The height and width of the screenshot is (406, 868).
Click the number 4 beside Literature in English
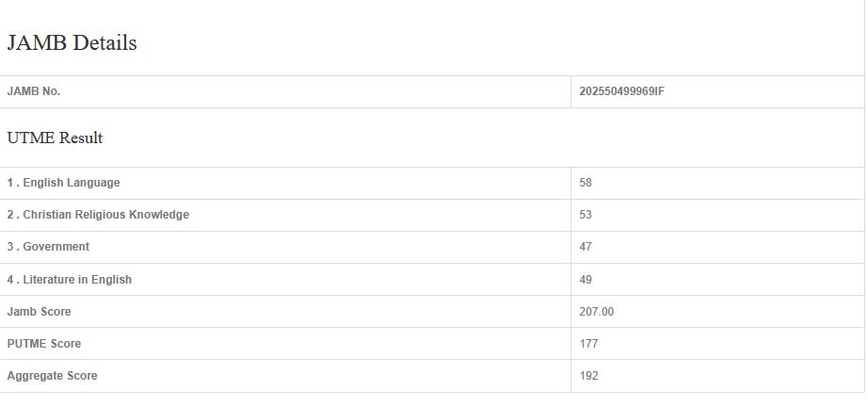pos(10,280)
